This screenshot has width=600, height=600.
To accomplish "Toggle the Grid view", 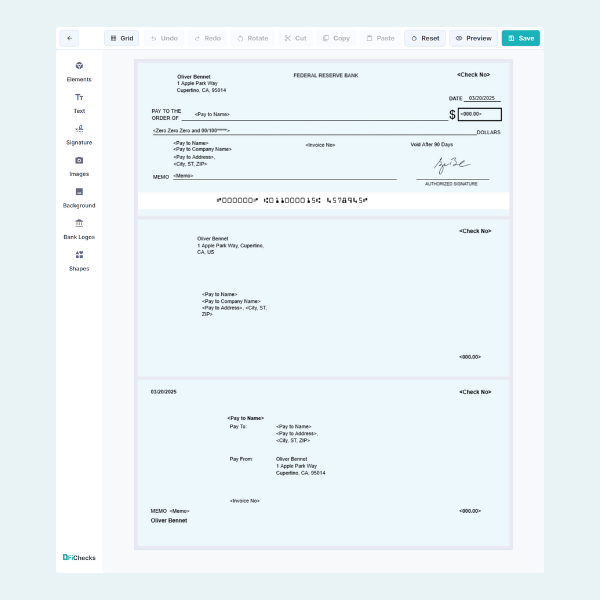I will [121, 38].
